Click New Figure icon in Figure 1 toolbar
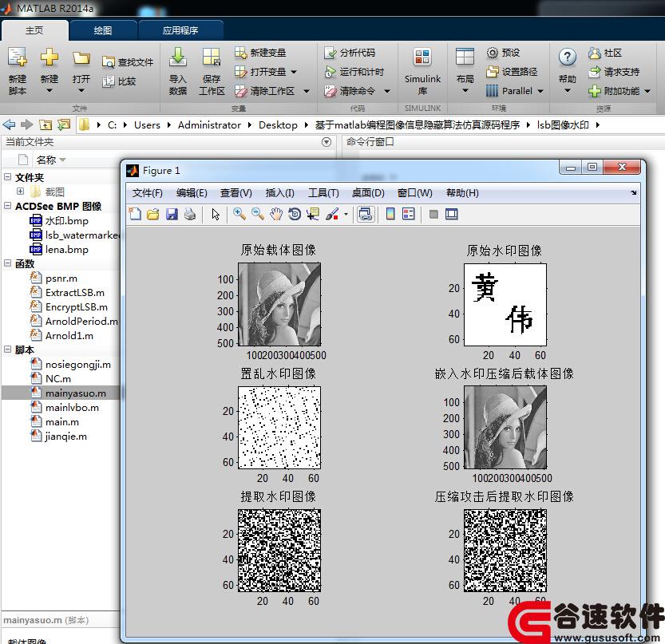The width and height of the screenshot is (665, 644). click(x=135, y=214)
